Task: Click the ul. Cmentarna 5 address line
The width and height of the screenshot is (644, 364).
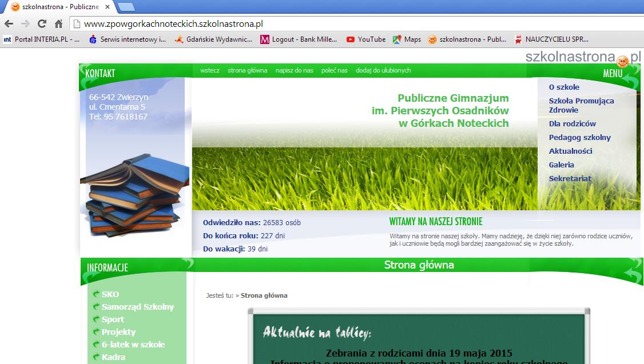Action: coord(117,107)
